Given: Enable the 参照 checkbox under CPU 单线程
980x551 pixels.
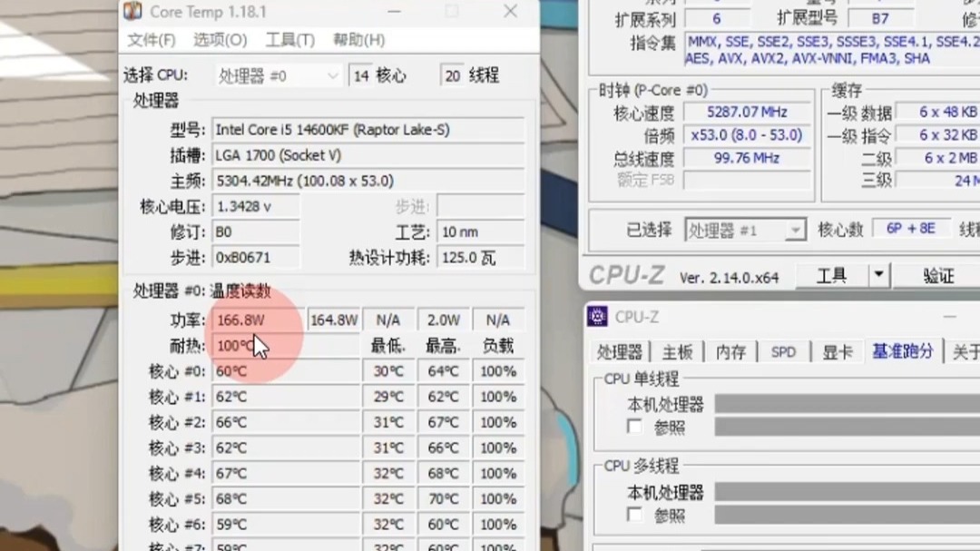Looking at the screenshot, I should (x=635, y=428).
